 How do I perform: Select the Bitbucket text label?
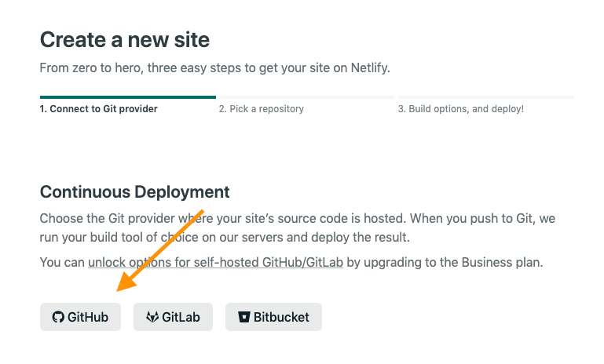click(x=281, y=318)
